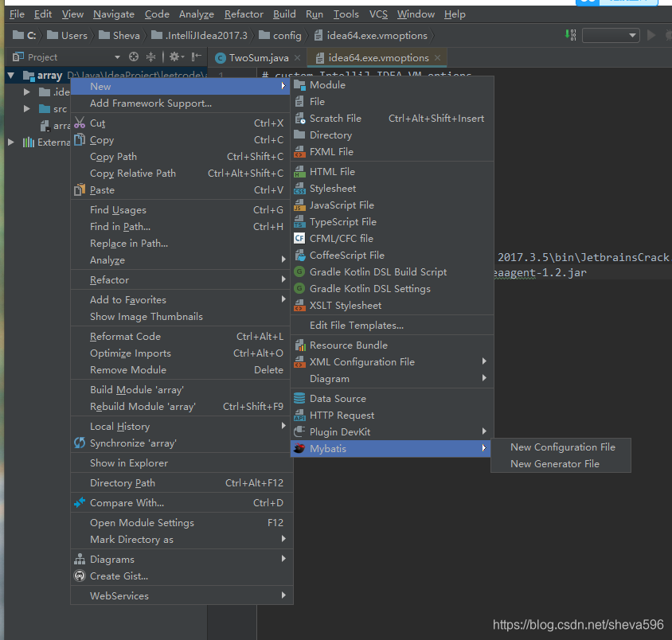Select New Configuration File under Mybatis

coord(561,447)
